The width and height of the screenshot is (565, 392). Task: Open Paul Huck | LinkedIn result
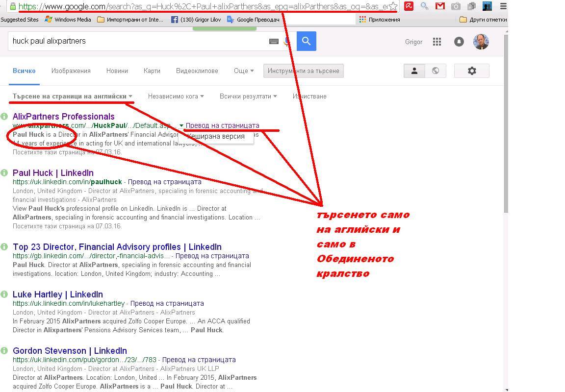(x=53, y=173)
